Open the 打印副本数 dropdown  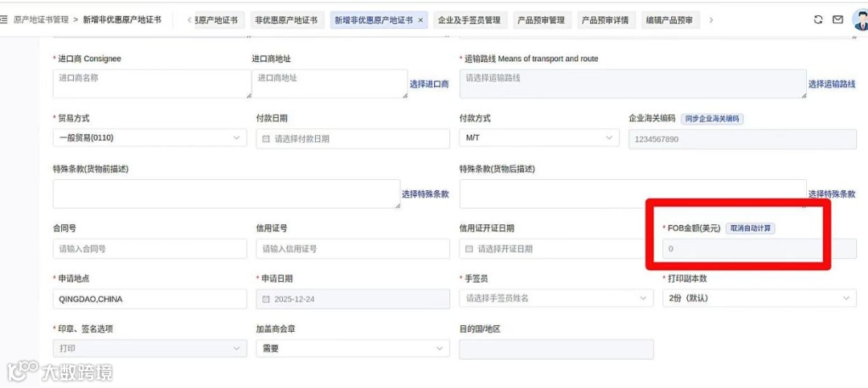(x=759, y=298)
